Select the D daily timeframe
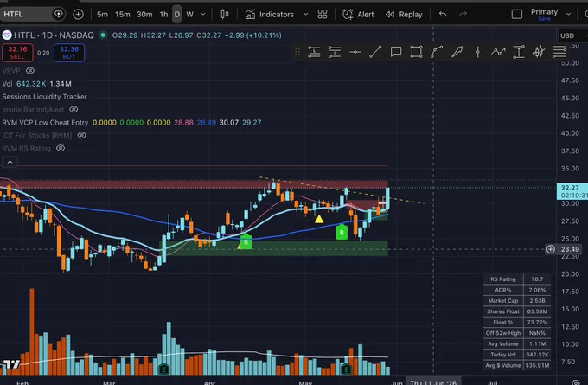The image size is (588, 385). [177, 14]
